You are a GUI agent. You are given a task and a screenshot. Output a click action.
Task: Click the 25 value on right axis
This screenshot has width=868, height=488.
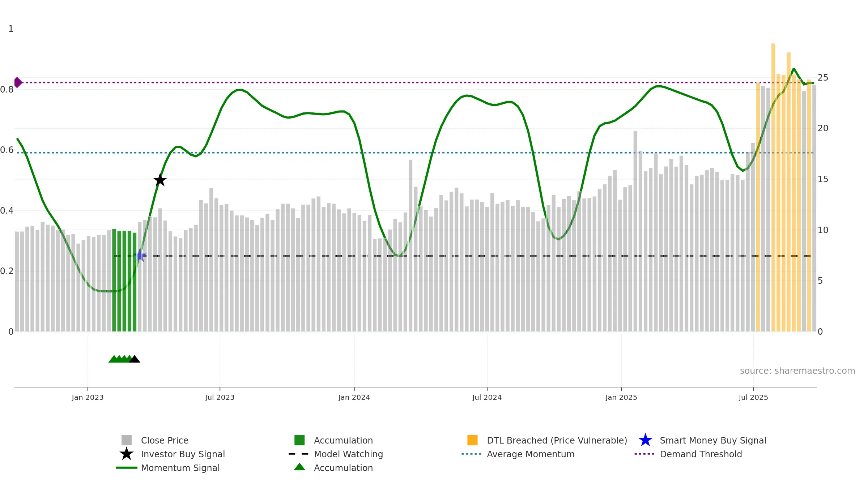tap(823, 78)
